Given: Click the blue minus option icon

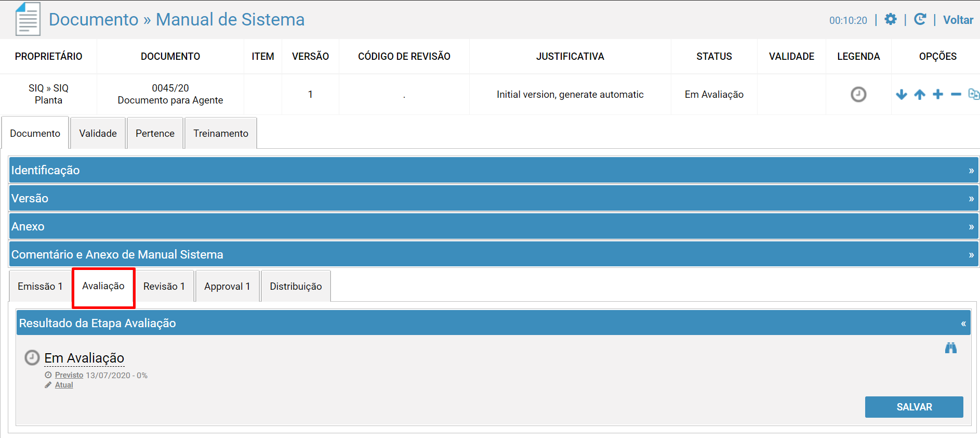Looking at the screenshot, I should pos(956,94).
